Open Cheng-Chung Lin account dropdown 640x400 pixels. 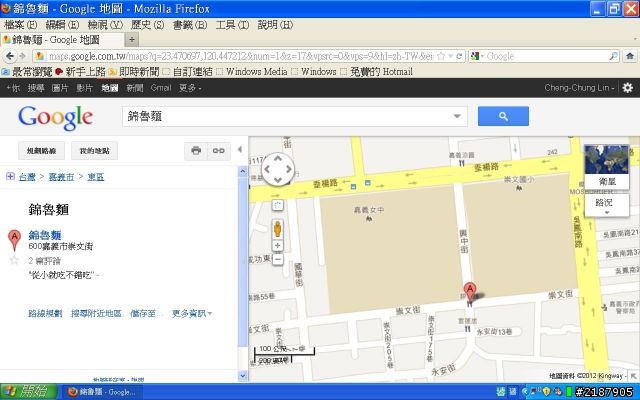tap(579, 87)
